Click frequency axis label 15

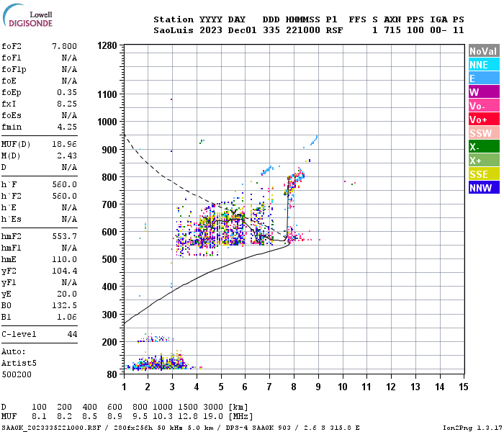tap(464, 387)
